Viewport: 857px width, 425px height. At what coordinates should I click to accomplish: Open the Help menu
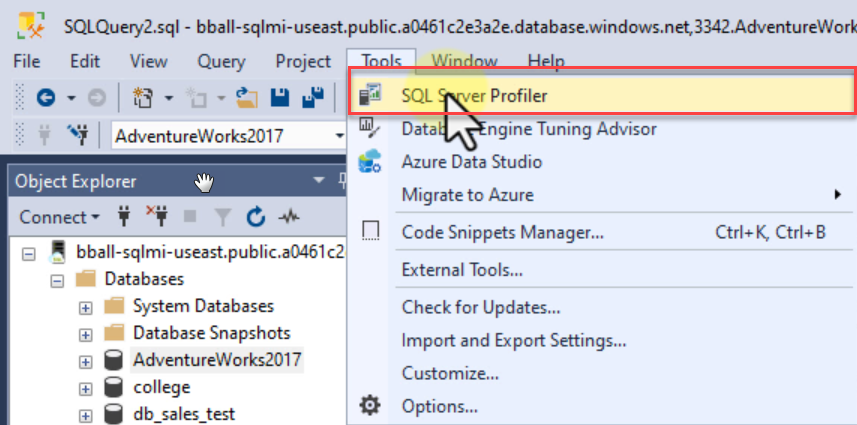click(x=546, y=61)
